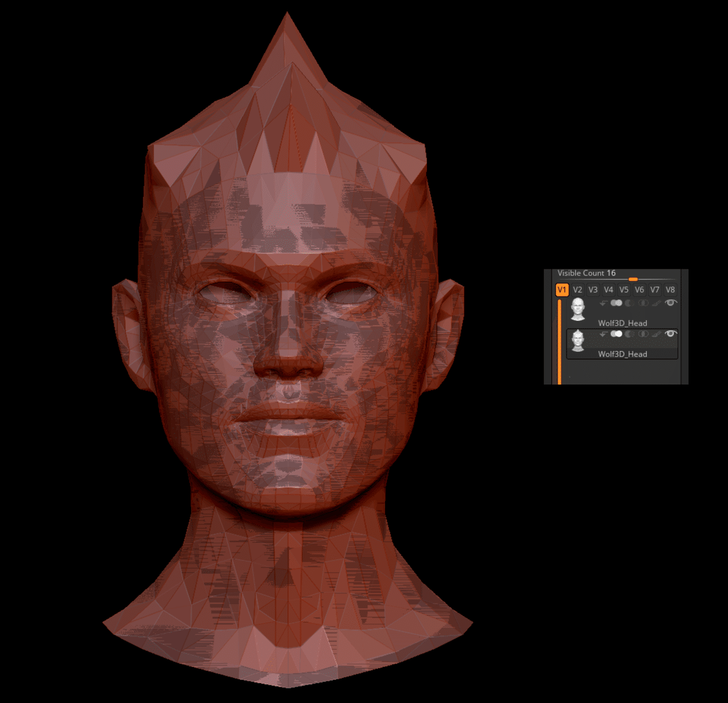Hide the upper Wolf3D_Head subtool with eye
Viewport: 728px width, 703px height.
[670, 303]
